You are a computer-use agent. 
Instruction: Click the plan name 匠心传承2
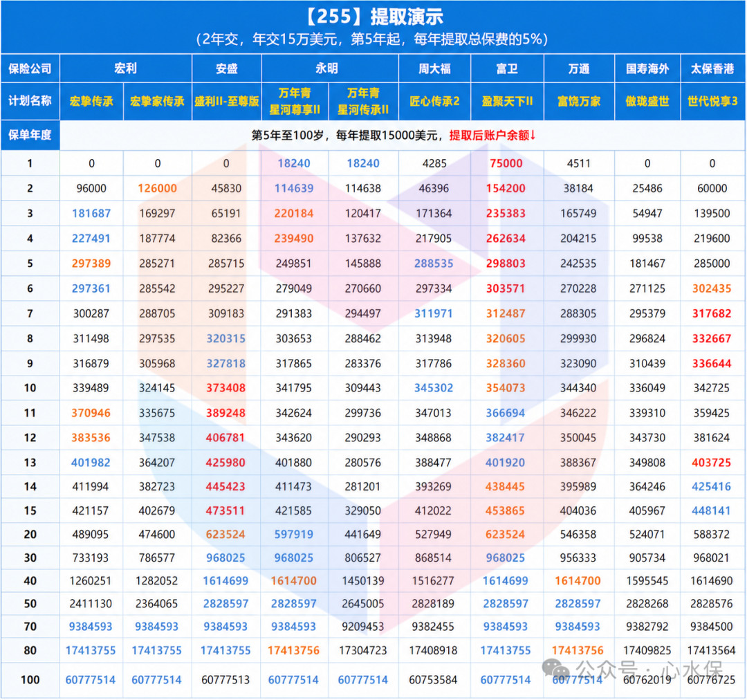(434, 101)
